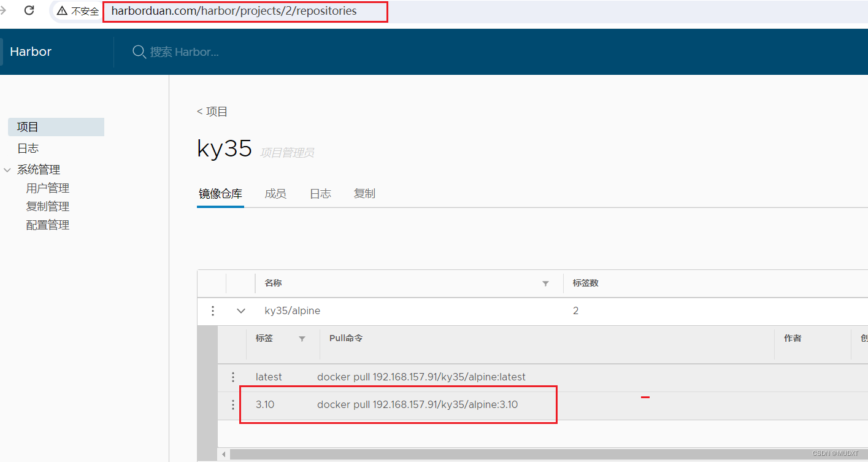868x462 pixels.
Task: Click the 不安全 label in address bar
Action: click(x=85, y=11)
